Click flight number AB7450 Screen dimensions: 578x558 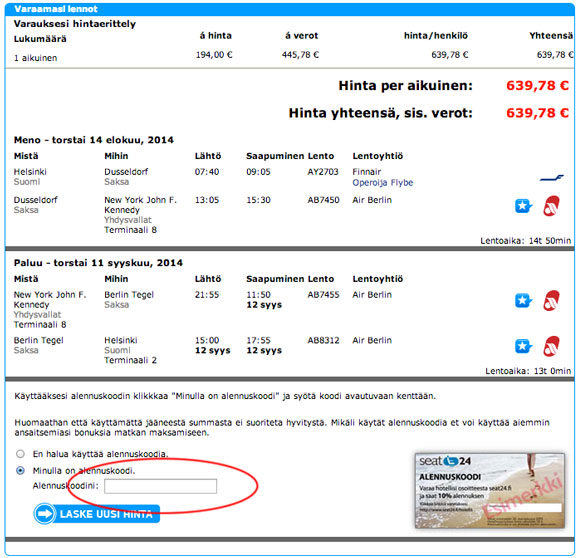[323, 200]
